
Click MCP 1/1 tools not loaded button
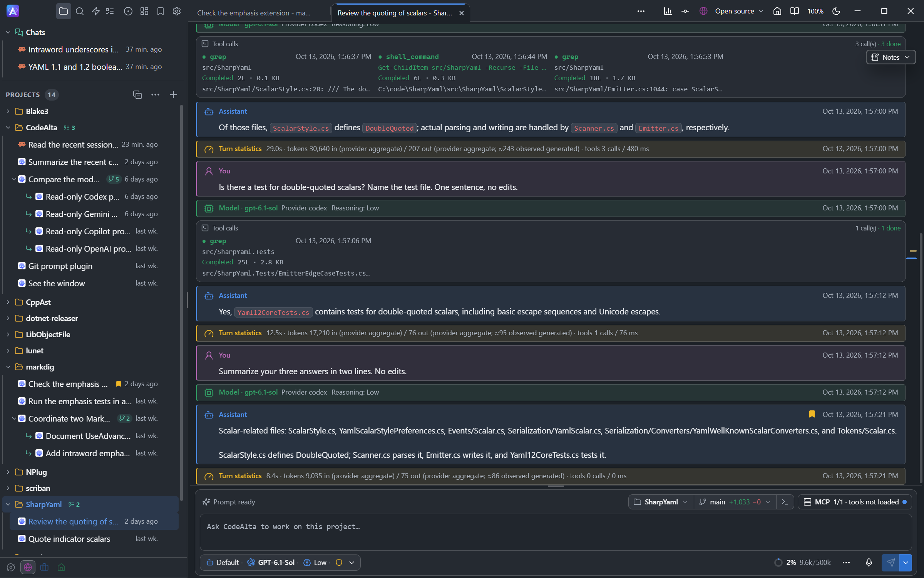point(855,502)
